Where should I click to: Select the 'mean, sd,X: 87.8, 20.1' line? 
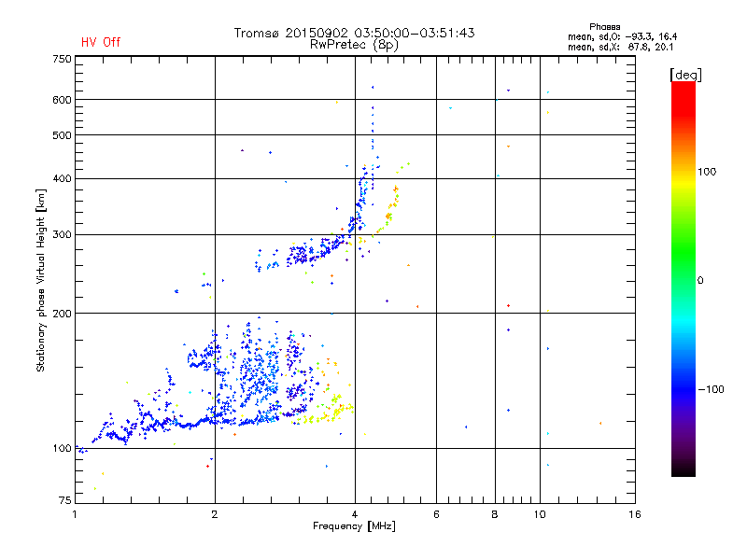tap(620, 48)
